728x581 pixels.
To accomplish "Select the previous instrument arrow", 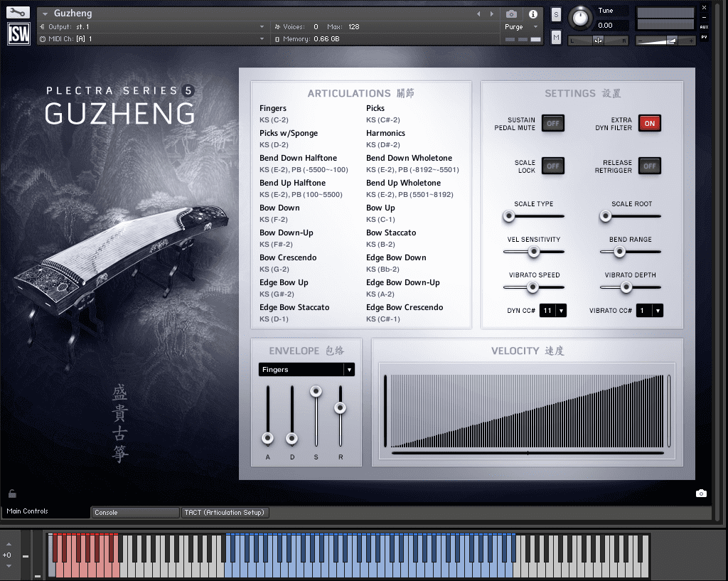I will [478, 14].
